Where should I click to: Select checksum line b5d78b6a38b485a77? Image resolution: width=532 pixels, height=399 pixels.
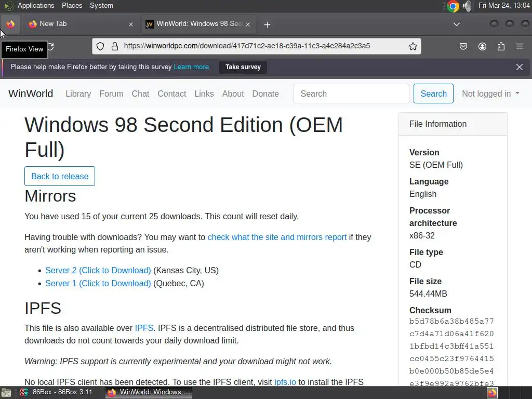(x=451, y=321)
